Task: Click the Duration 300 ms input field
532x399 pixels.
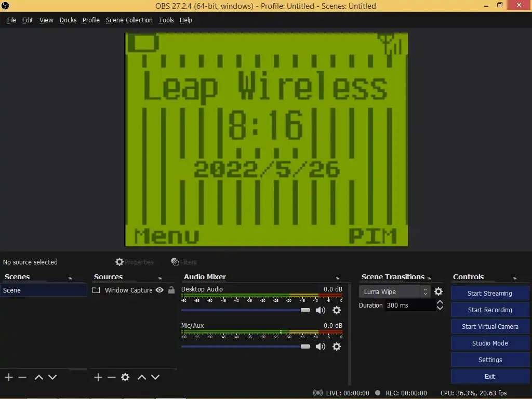Action: pyautogui.click(x=410, y=305)
